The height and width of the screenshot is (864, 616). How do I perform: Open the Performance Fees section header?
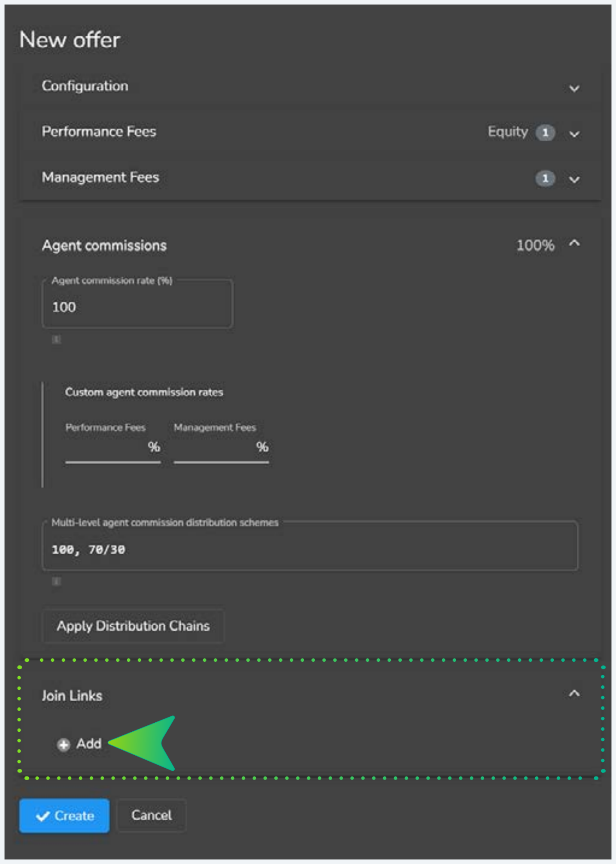coord(310,132)
